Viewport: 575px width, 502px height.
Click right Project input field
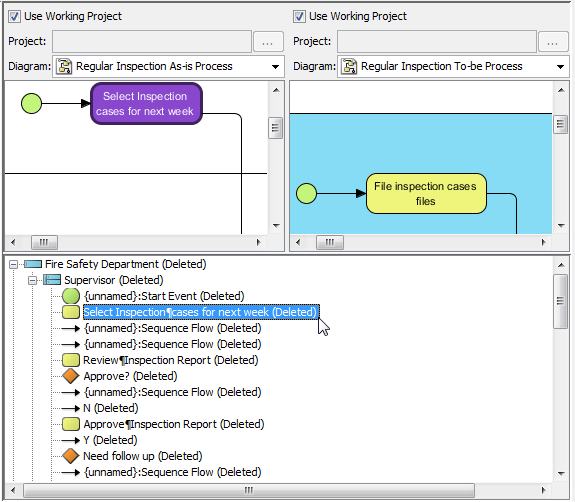click(x=437, y=41)
